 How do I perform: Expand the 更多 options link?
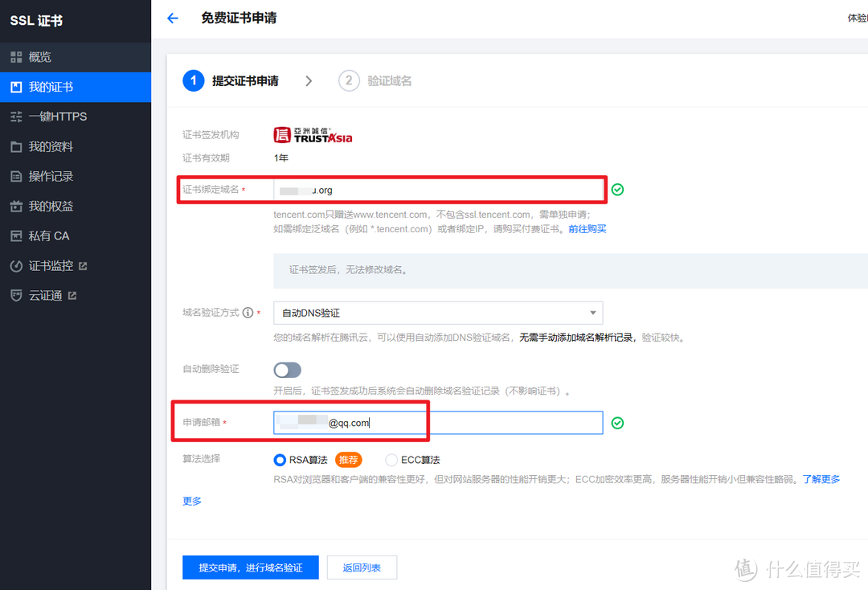192,501
